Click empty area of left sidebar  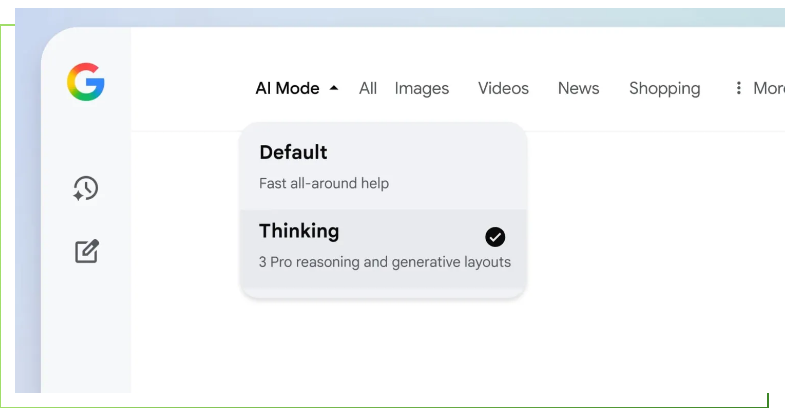[x=86, y=330]
